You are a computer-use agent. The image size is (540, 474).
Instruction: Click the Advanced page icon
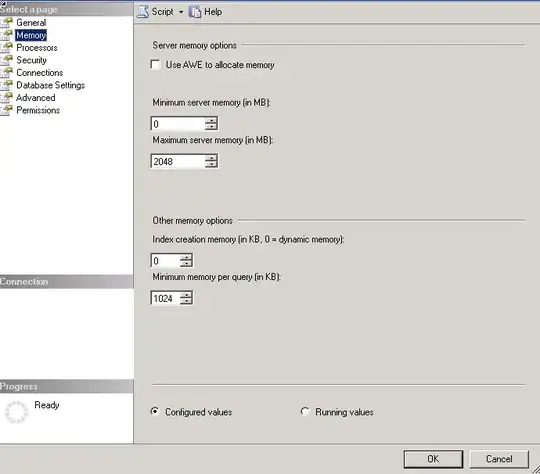coord(7,97)
